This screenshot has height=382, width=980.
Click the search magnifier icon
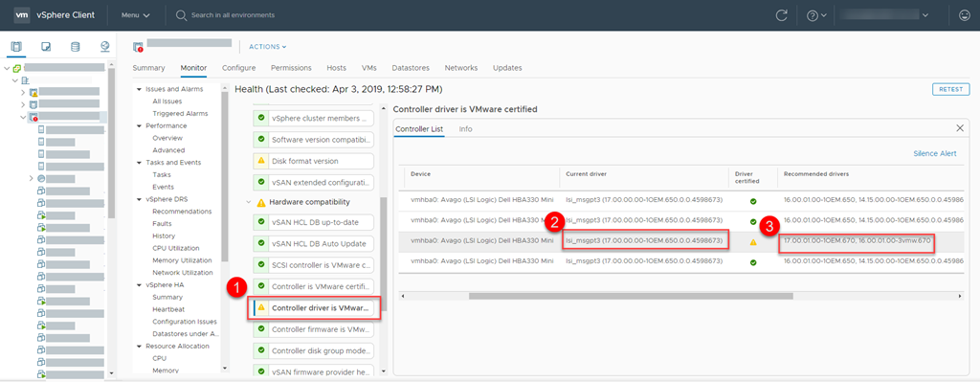(x=181, y=15)
